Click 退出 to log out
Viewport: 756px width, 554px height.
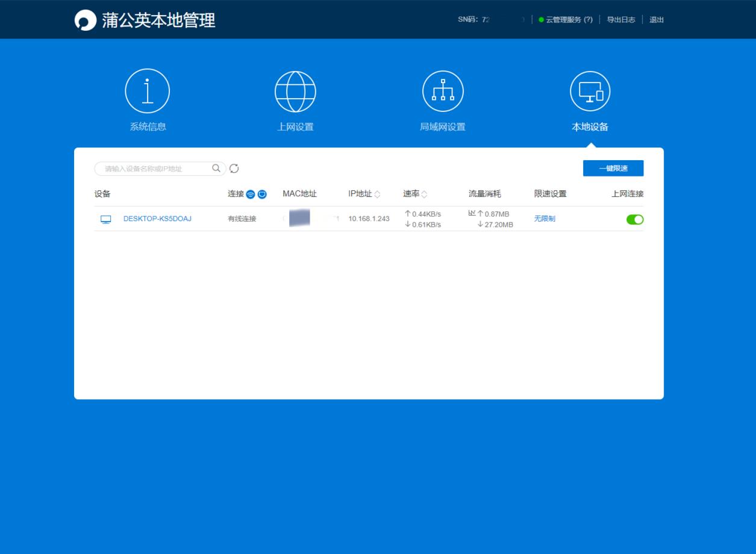[x=656, y=19]
